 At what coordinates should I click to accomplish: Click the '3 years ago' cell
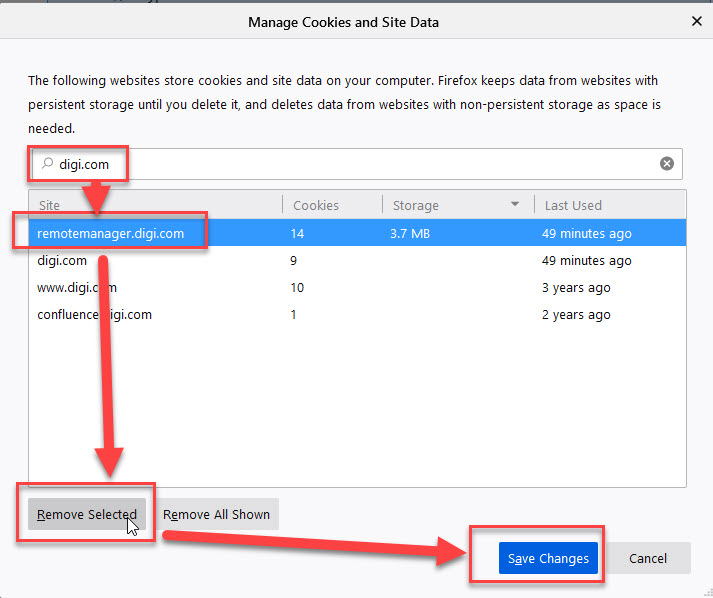(x=576, y=288)
